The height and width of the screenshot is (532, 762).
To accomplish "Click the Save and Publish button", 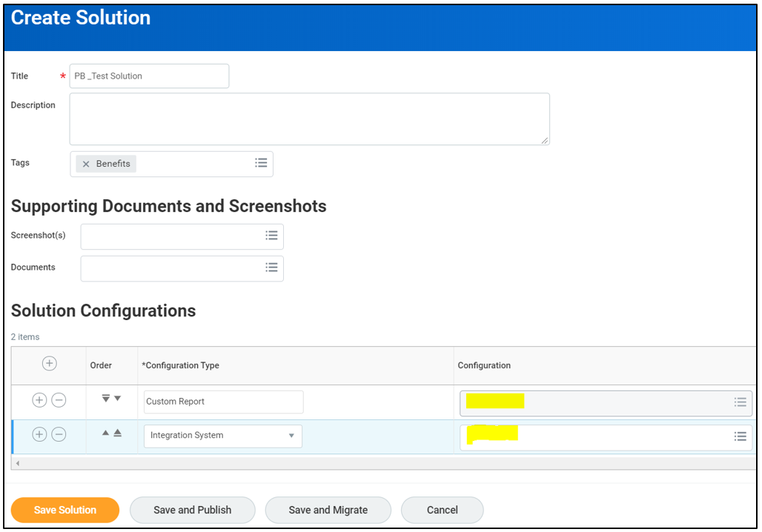I will pyautogui.click(x=192, y=510).
